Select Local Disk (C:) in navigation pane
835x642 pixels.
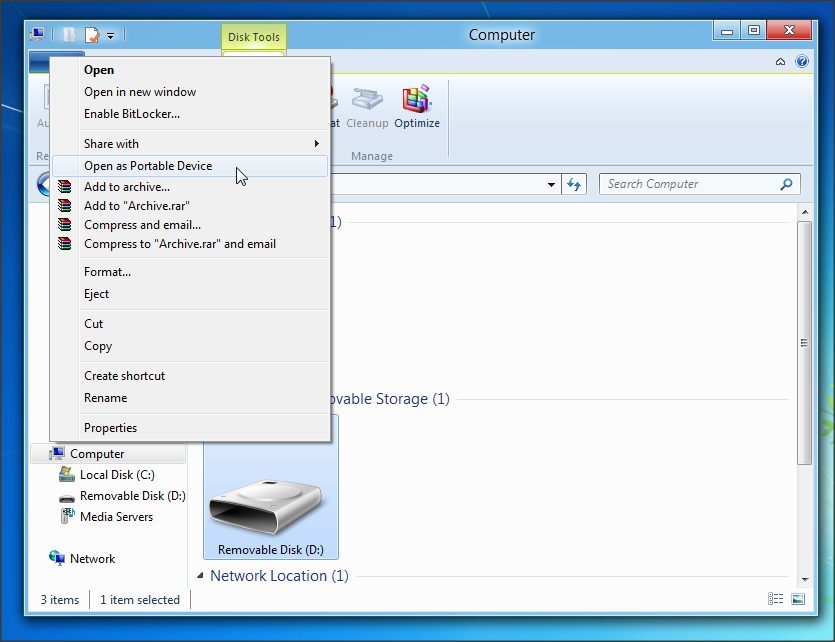[116, 475]
